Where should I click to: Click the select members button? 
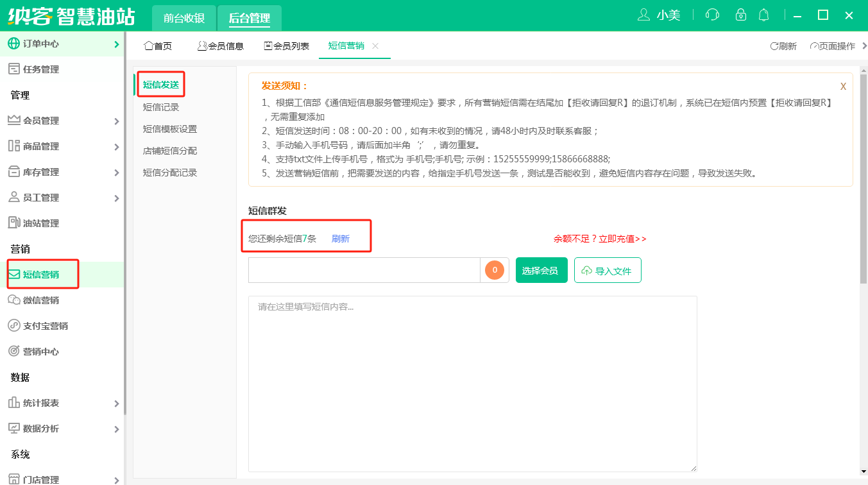(x=540, y=271)
